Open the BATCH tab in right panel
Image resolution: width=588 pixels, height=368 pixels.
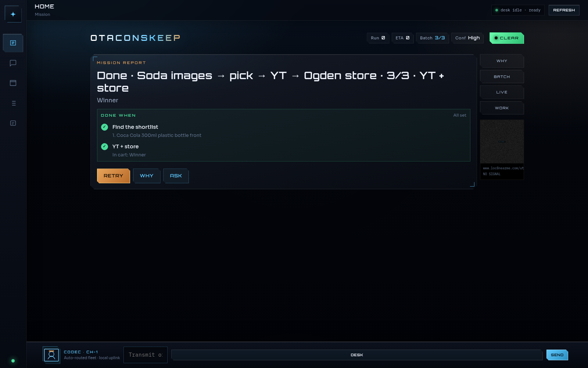click(502, 77)
